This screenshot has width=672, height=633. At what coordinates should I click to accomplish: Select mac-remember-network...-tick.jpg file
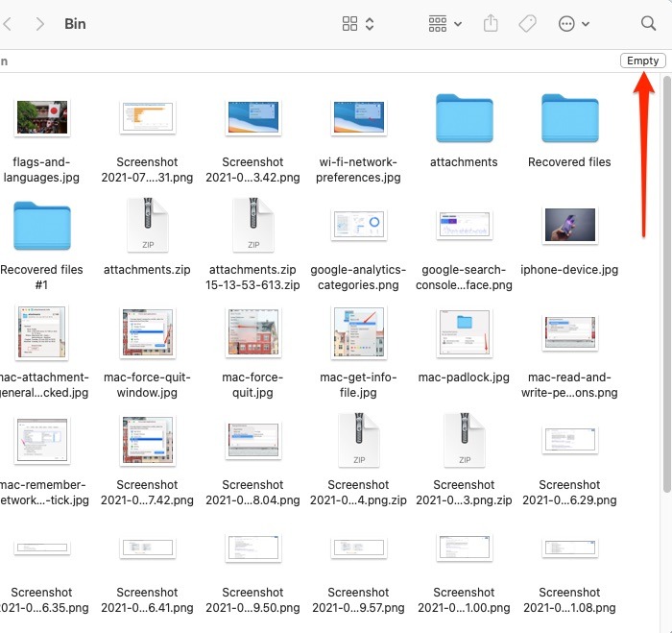point(42,441)
